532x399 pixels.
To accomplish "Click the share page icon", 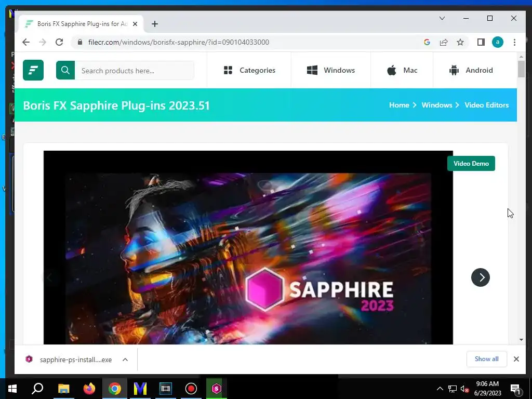I will coord(444,42).
